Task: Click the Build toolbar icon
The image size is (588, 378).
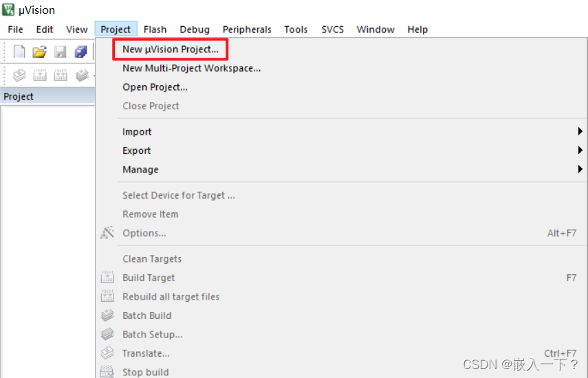Action: (x=40, y=76)
